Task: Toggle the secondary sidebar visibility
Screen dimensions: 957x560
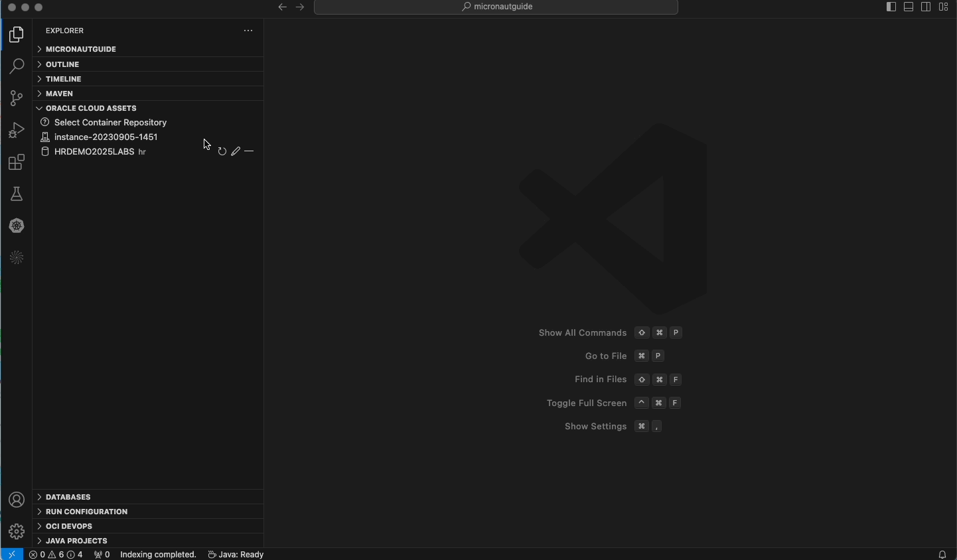Action: (926, 7)
